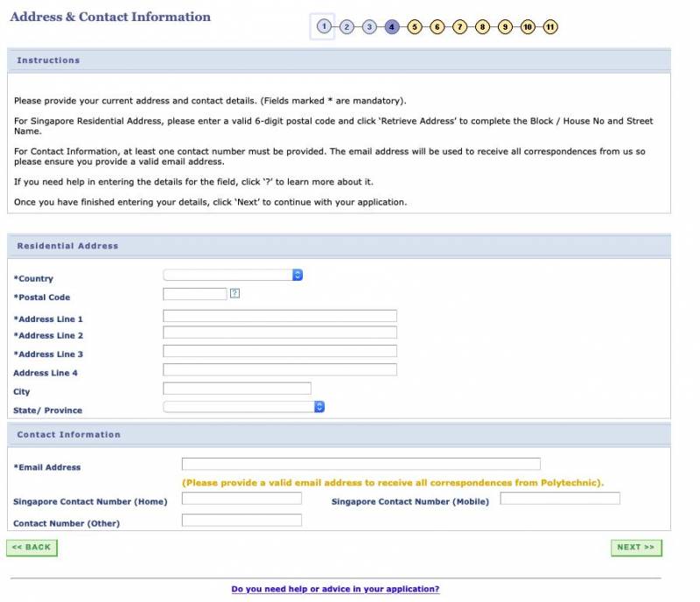Select the Email Address text box
Viewport: 700px width, 602px height.
[360, 464]
